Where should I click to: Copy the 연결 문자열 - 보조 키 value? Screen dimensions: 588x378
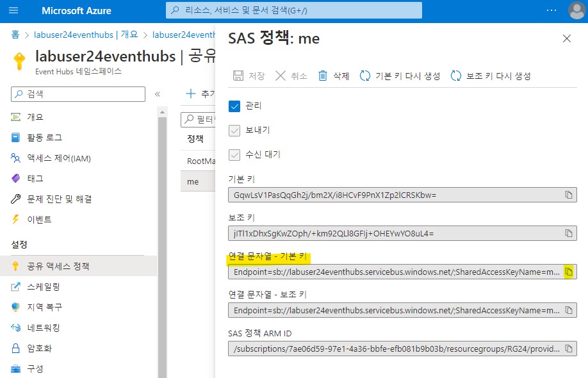(569, 310)
